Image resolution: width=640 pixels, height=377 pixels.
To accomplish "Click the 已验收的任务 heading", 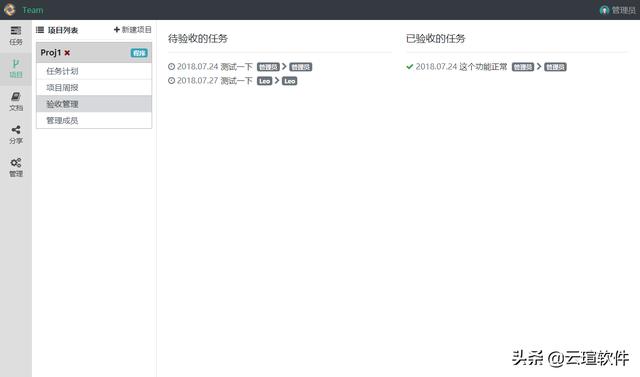I will 436,39.
